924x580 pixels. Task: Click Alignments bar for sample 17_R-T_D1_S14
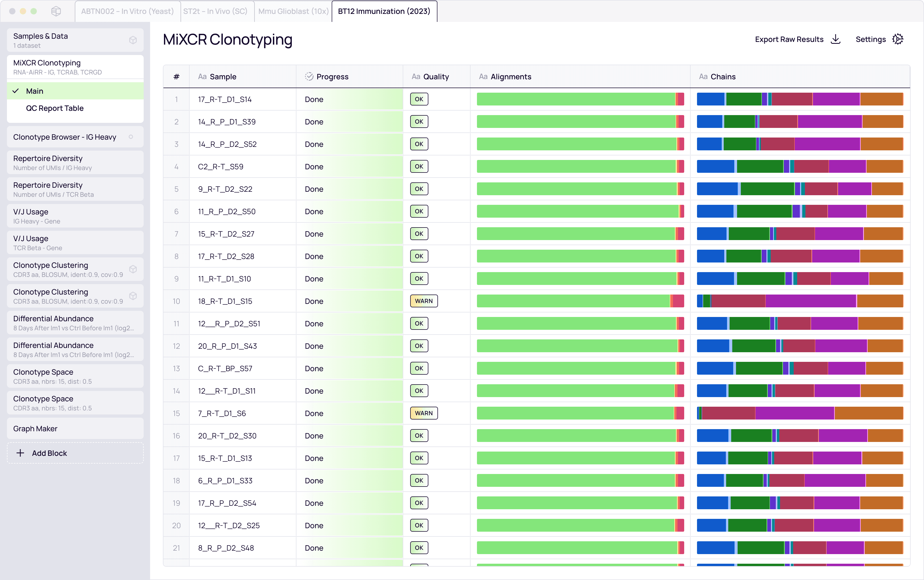(580, 99)
